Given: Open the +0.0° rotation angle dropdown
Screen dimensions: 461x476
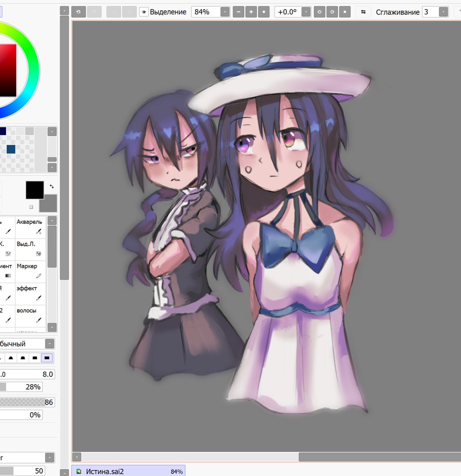Looking at the screenshot, I should 306,12.
